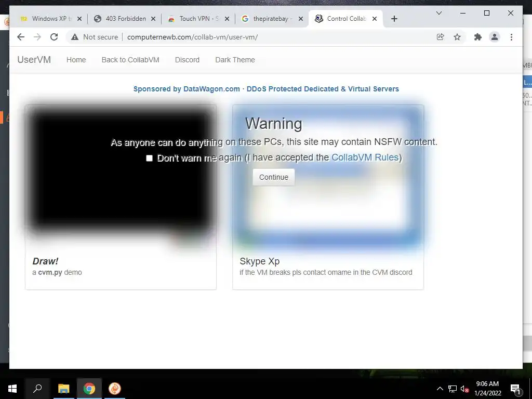Go back with the browser back arrow

pyautogui.click(x=21, y=37)
